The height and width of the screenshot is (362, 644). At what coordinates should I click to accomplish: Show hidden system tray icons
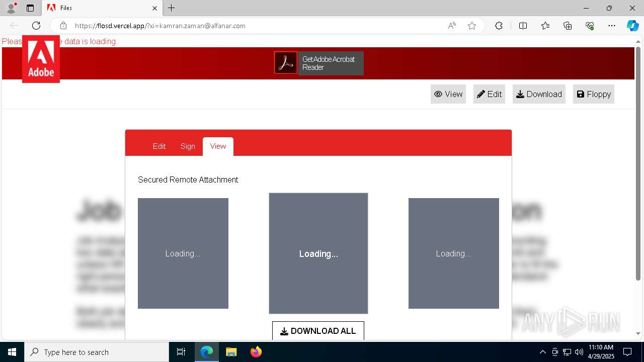[x=542, y=352]
